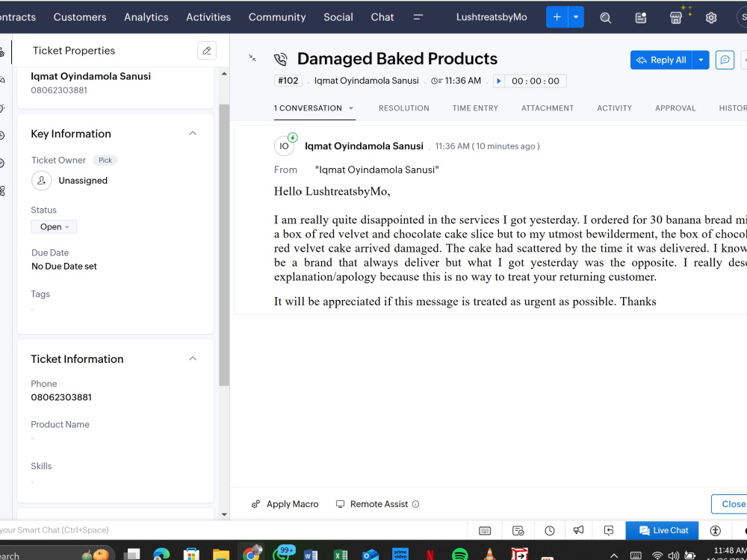This screenshot has width=747, height=560.
Task: Click the IO sender avatar
Action: pyautogui.click(x=284, y=146)
